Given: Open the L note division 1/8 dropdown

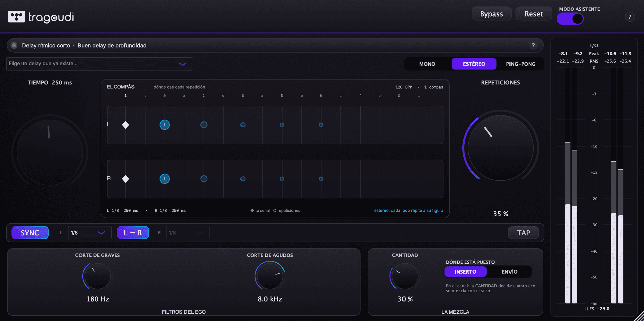Looking at the screenshot, I should 90,233.
